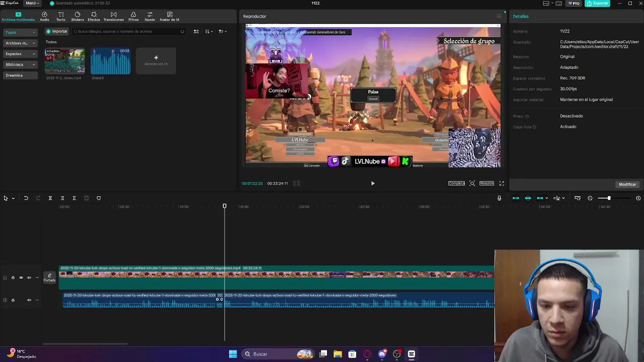The width and height of the screenshot is (644, 362).
Task: Click the preview zoom scan icon
Action: click(472, 184)
